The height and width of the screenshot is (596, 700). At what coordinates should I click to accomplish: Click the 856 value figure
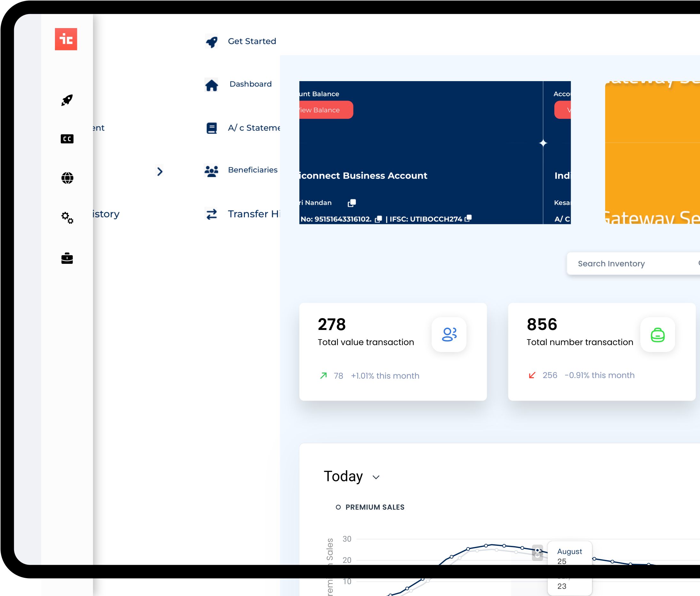tap(542, 324)
